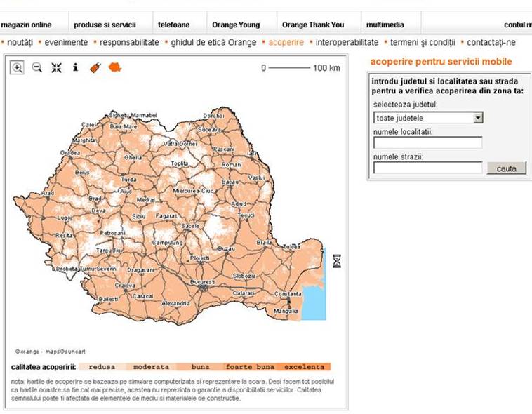Click the orange tag icon in map toolbar
532x414 pixels.
coord(95,67)
